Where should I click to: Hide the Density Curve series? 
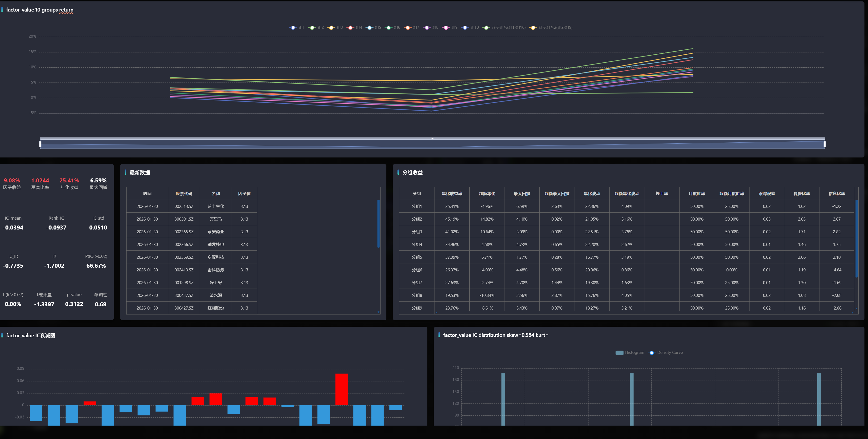point(652,352)
